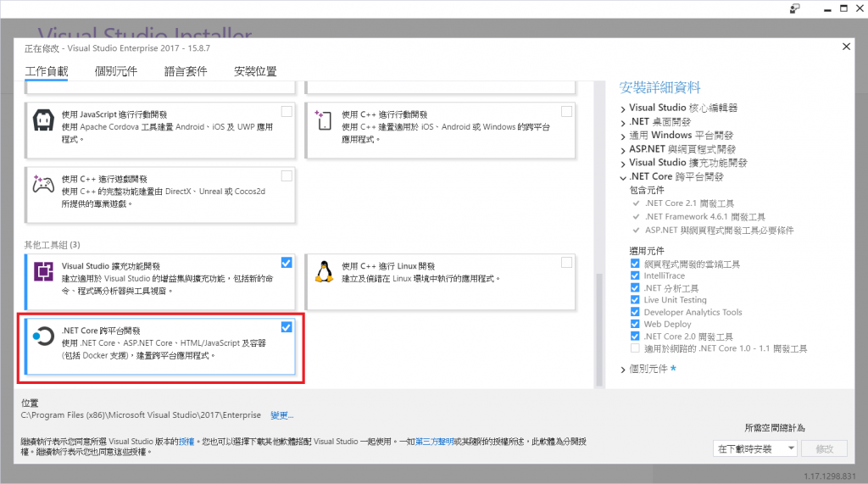Screen dimensions: 868x484
Task: Open the third-party notices link
Action: click(434, 442)
